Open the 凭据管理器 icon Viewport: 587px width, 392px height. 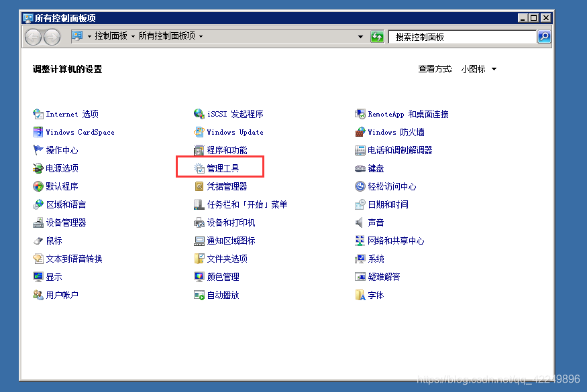tap(199, 186)
